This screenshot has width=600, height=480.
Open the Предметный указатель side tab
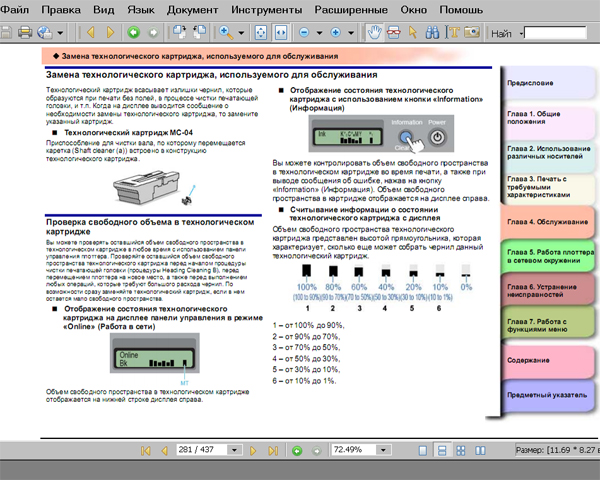pos(548,395)
